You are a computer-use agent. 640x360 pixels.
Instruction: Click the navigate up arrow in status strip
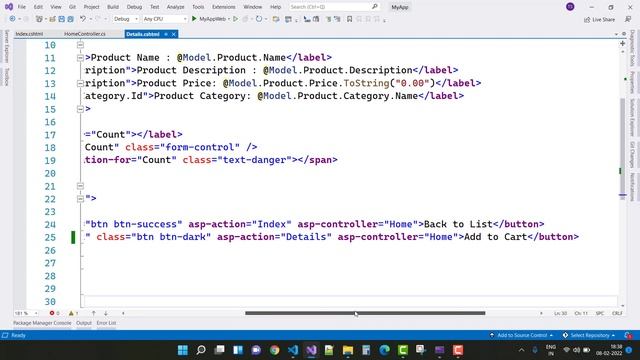93,313
